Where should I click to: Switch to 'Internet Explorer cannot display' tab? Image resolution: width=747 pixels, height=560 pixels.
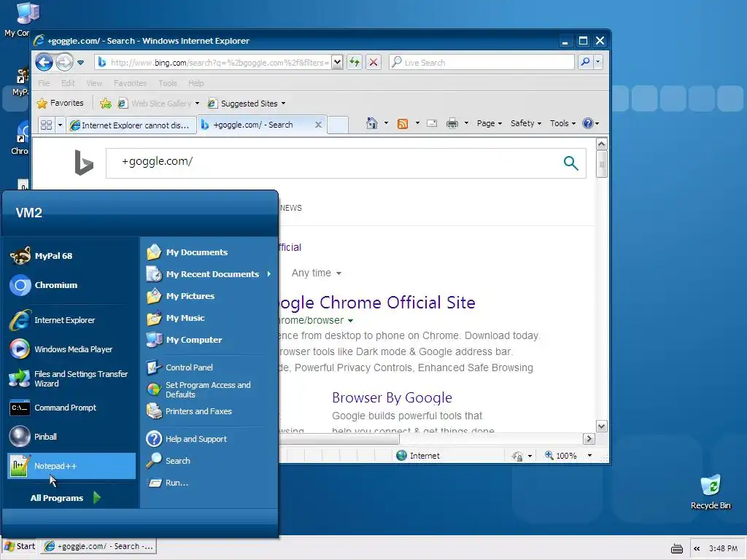pyautogui.click(x=131, y=125)
